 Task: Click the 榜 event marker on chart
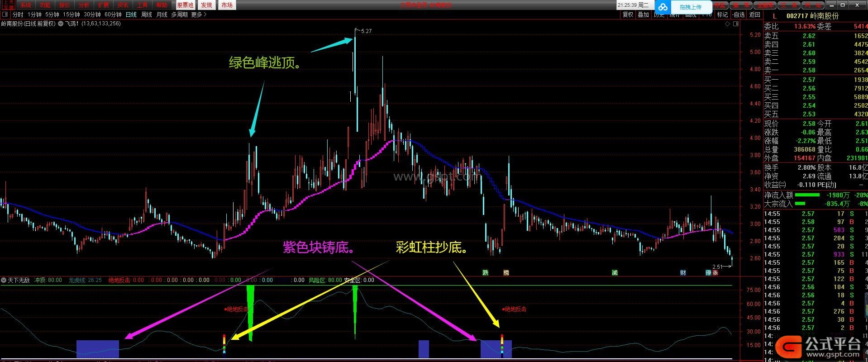[506, 272]
